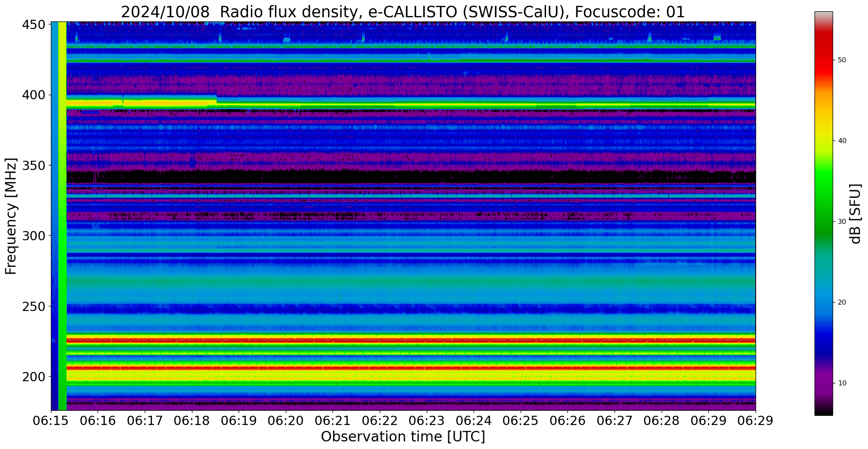
Task: Click the 06:22 time tick label
Action: [380, 421]
